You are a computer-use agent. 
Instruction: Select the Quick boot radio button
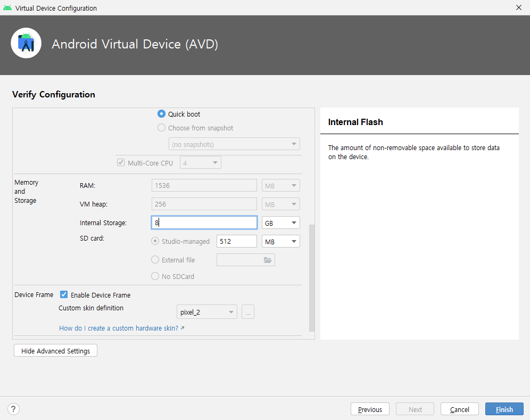coord(161,114)
